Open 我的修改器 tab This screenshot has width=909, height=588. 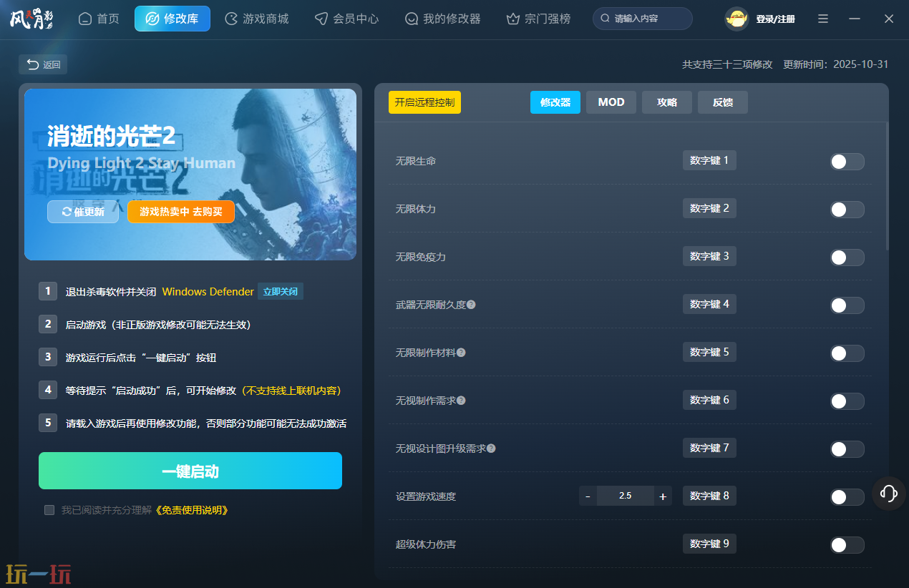tap(442, 19)
